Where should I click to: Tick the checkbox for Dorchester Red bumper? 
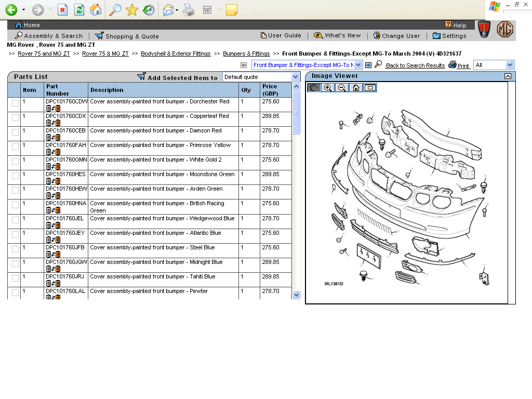click(15, 103)
